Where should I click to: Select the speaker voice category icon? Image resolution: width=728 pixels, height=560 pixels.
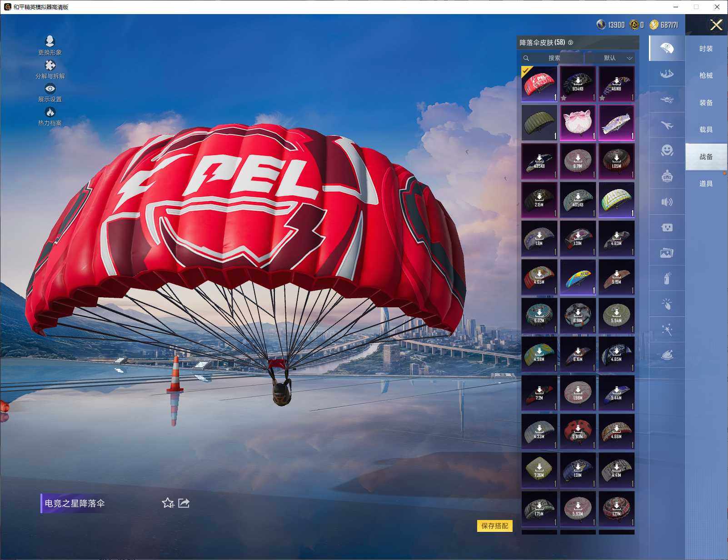tap(667, 202)
